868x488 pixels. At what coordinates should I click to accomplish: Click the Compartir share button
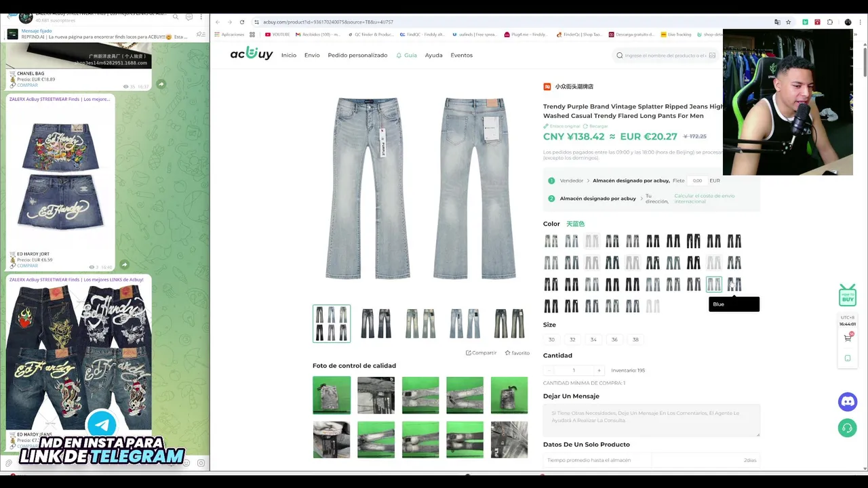tap(481, 352)
